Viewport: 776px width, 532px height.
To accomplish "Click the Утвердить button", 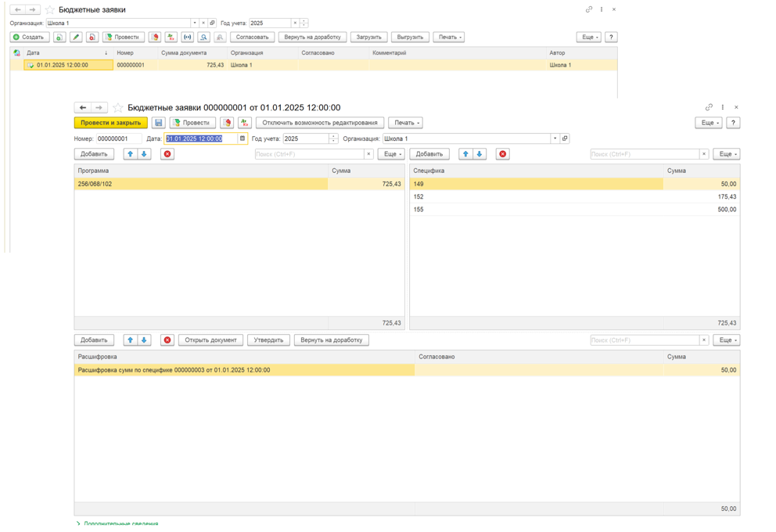I will point(268,340).
